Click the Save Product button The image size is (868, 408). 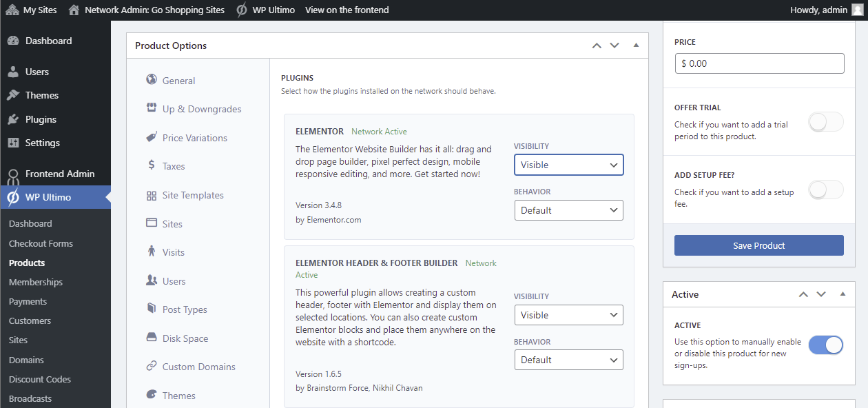(758, 245)
